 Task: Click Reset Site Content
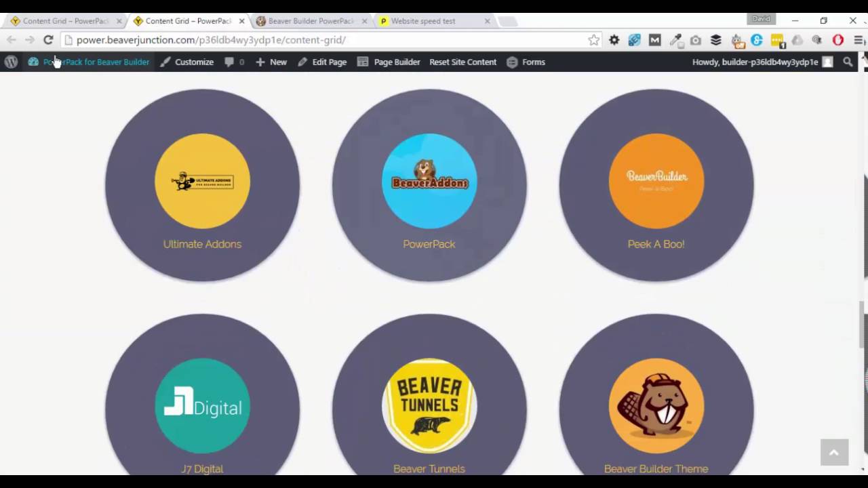tap(462, 62)
